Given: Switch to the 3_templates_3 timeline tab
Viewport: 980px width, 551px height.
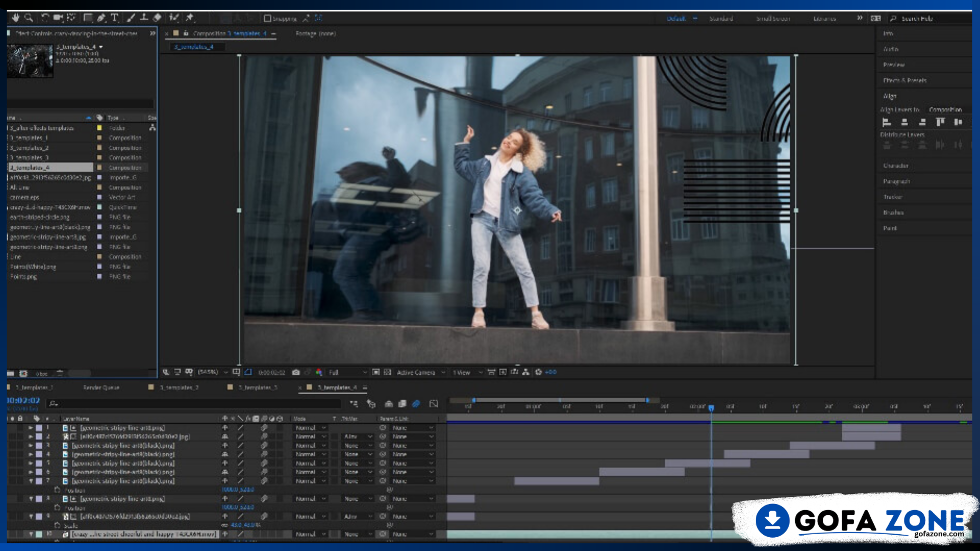Looking at the screenshot, I should click(x=257, y=388).
